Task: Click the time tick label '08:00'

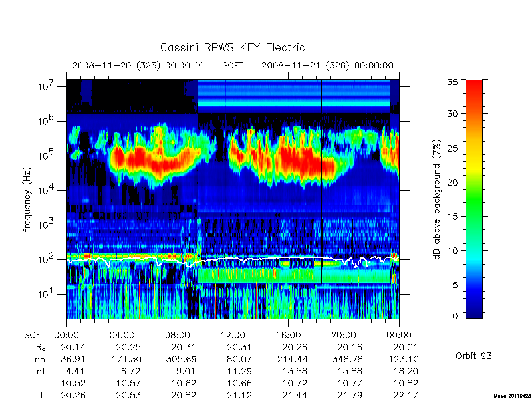Action: pyautogui.click(x=178, y=335)
